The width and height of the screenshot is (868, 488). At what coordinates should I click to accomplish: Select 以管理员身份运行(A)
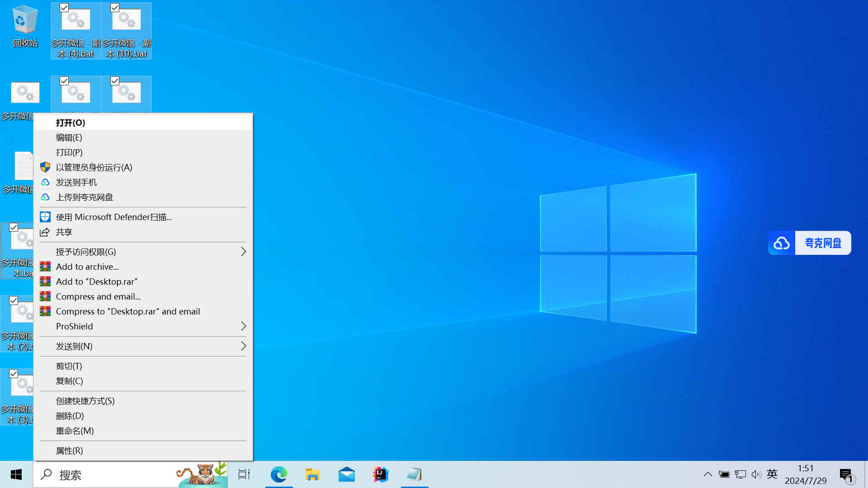pos(143,167)
